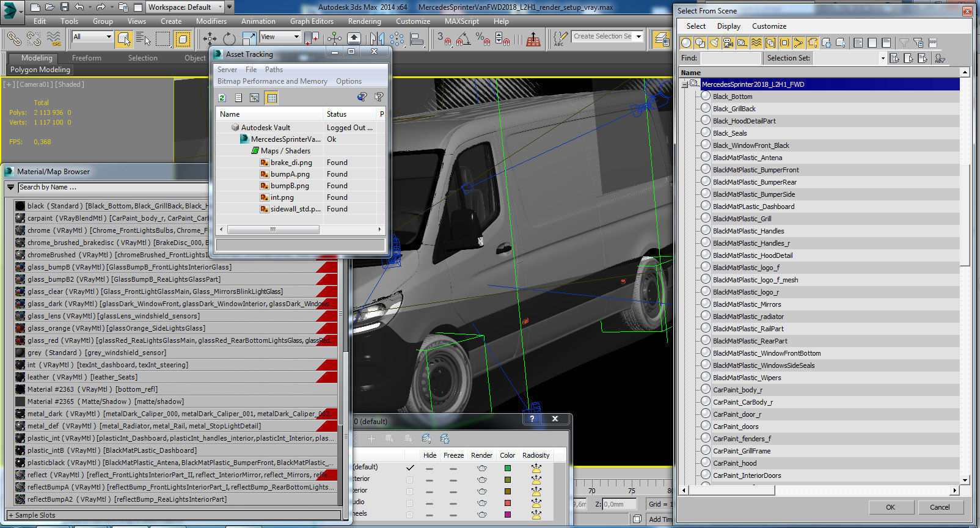Click the Unlink Selection tool
Viewport: 980px width, 528px height.
click(34, 38)
